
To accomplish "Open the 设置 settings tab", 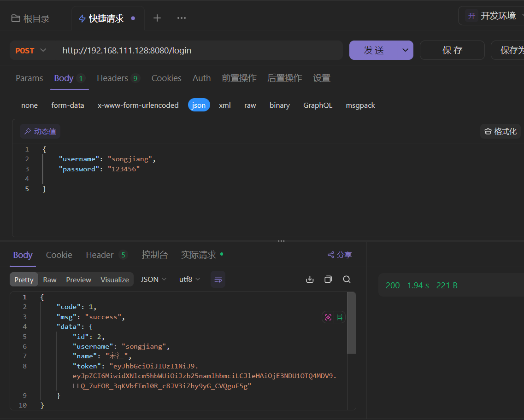I will pos(322,78).
